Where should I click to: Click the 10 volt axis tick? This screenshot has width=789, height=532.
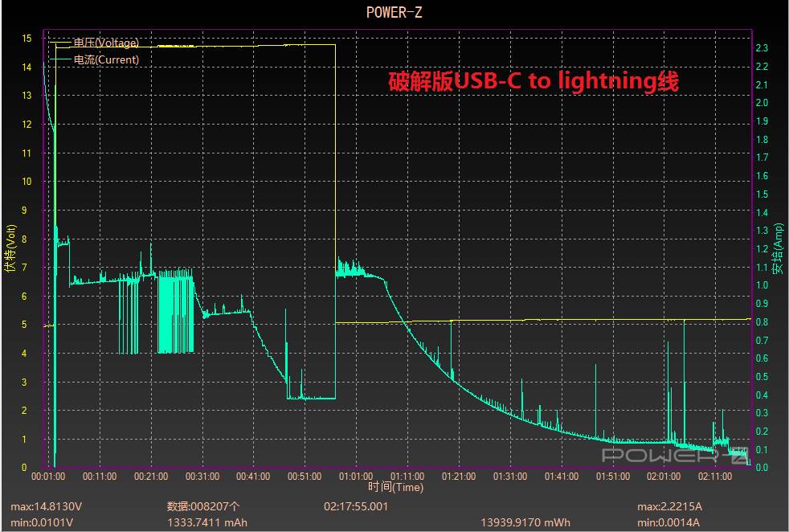point(27,181)
